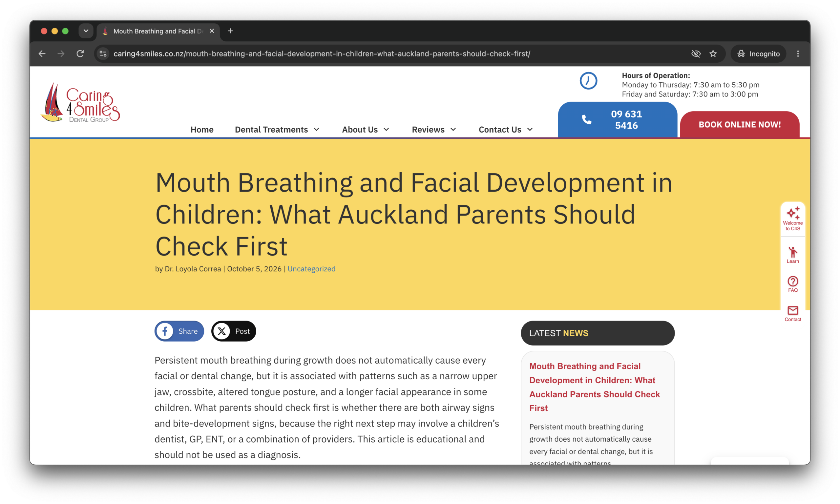This screenshot has width=840, height=504.
Task: Call 09 631 5416 button
Action: click(617, 119)
